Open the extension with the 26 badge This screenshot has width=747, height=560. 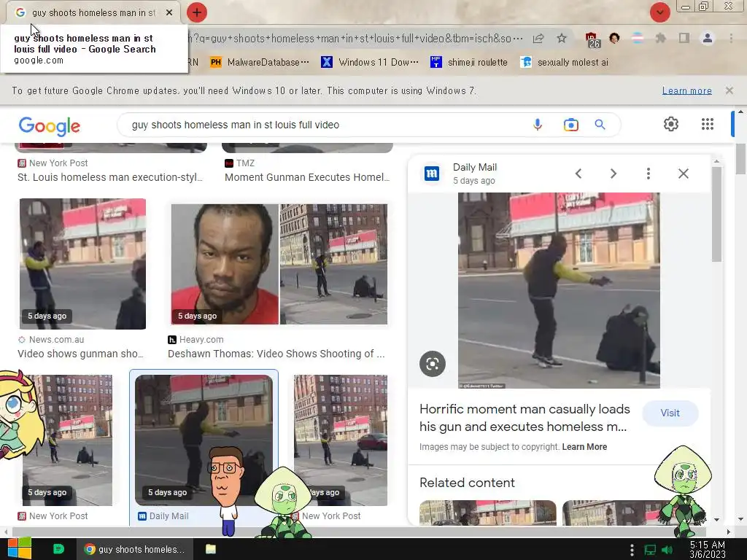click(592, 40)
